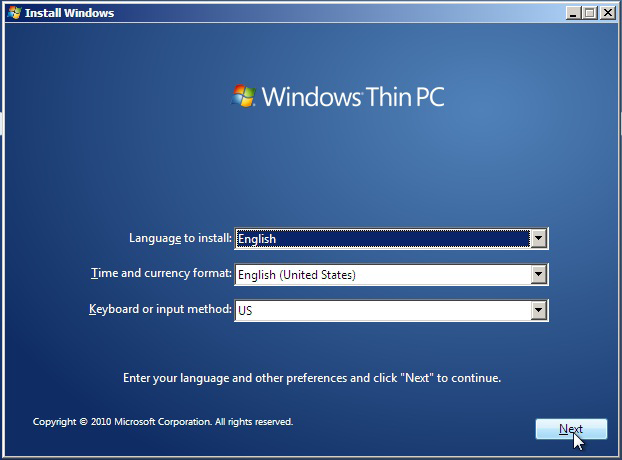This screenshot has height=460, width=622.
Task: Open the Language to install dropdown arrow
Action: 539,238
